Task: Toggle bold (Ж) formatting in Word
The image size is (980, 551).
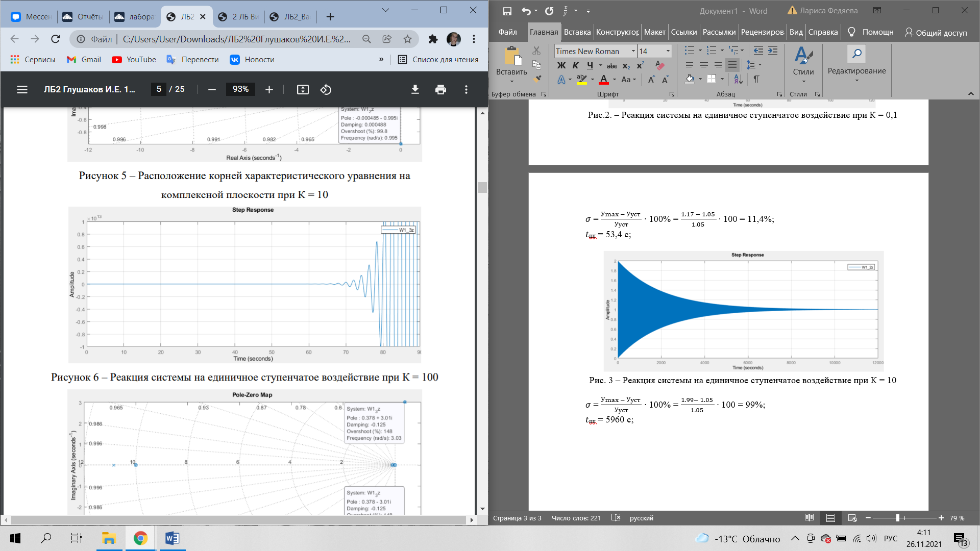Action: click(561, 65)
